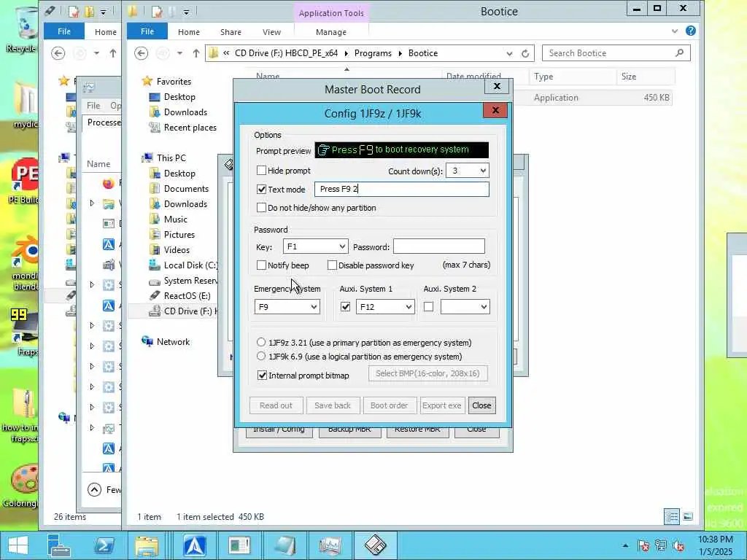Expand the ribbon with the chevron
The image size is (747, 560).
(x=675, y=31)
